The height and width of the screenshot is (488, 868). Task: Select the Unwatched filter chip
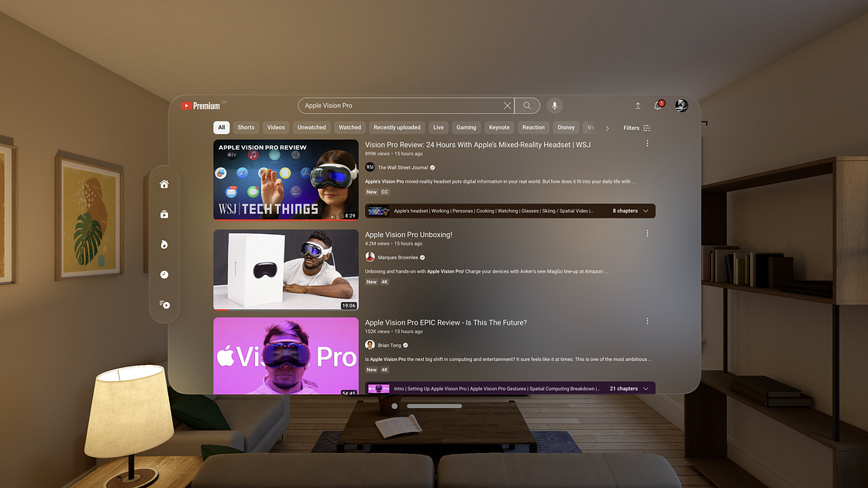[x=312, y=127]
